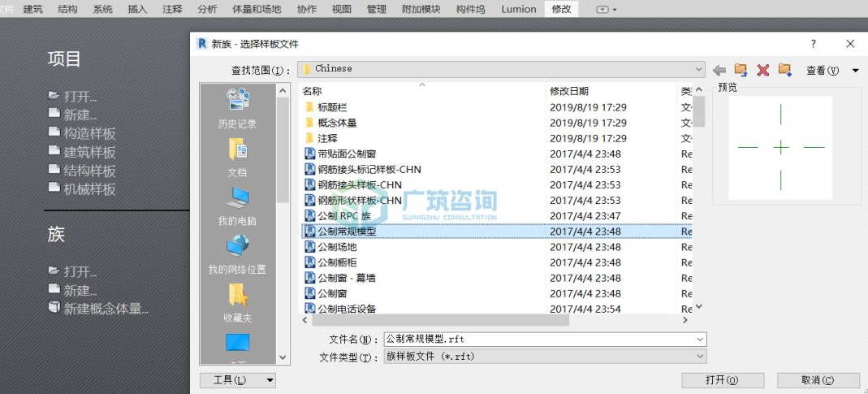The image size is (868, 394).
Task: Click the help question mark in dialog title
Action: click(814, 44)
